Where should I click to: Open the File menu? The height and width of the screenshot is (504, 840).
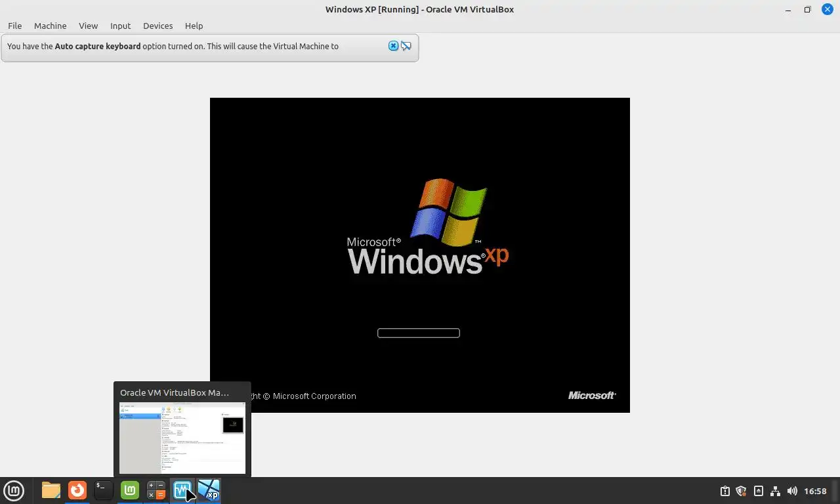click(x=14, y=26)
